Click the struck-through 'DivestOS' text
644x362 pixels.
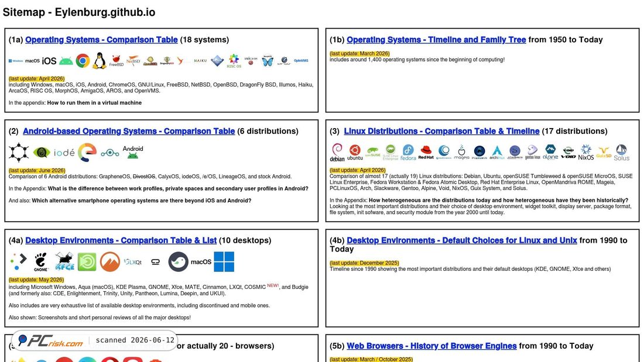(x=144, y=177)
